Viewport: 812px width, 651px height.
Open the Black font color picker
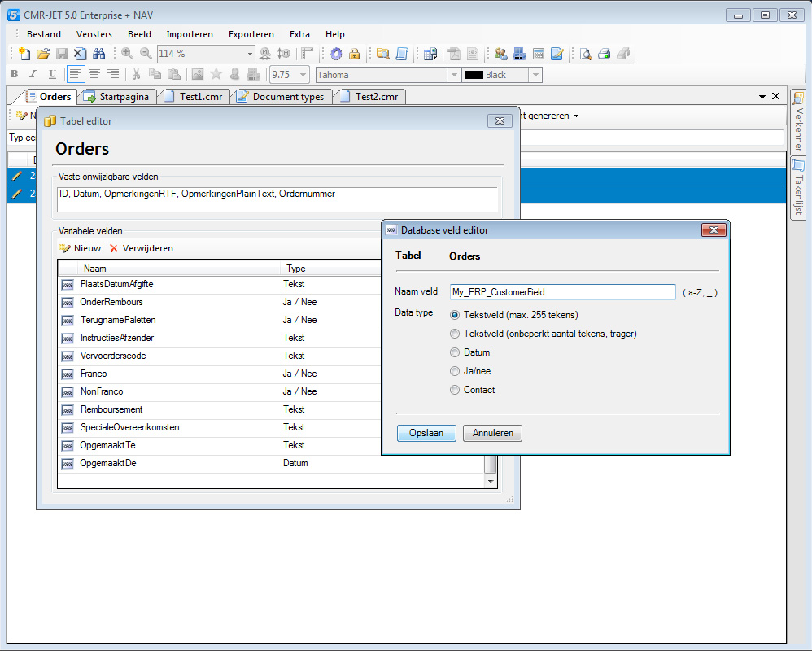[535, 75]
